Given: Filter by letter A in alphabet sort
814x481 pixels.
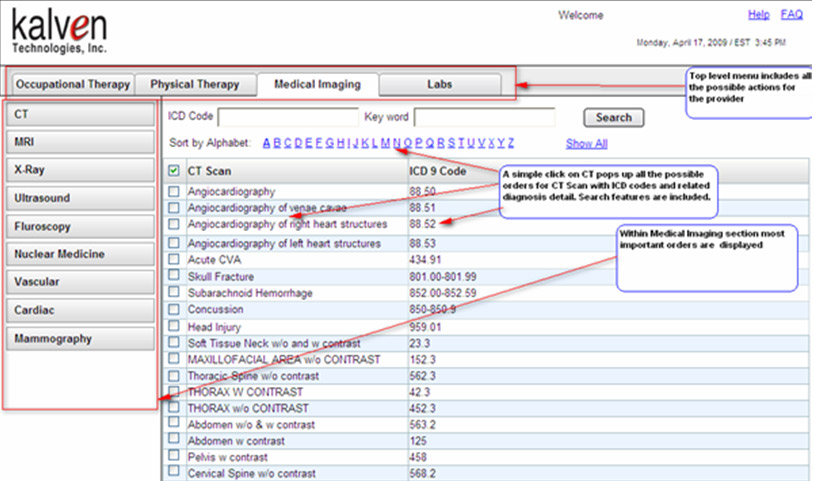Looking at the screenshot, I should tap(267, 143).
